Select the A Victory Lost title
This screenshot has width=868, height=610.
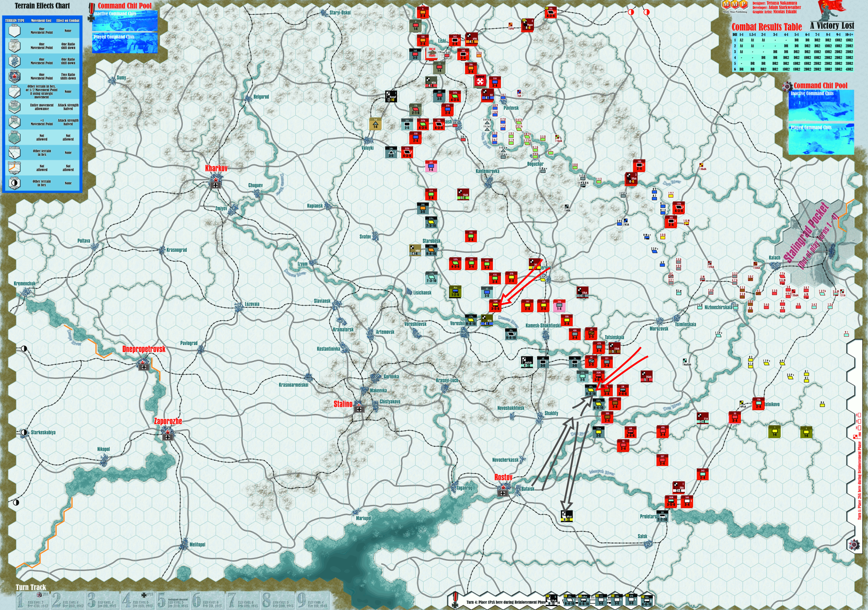coord(832,25)
